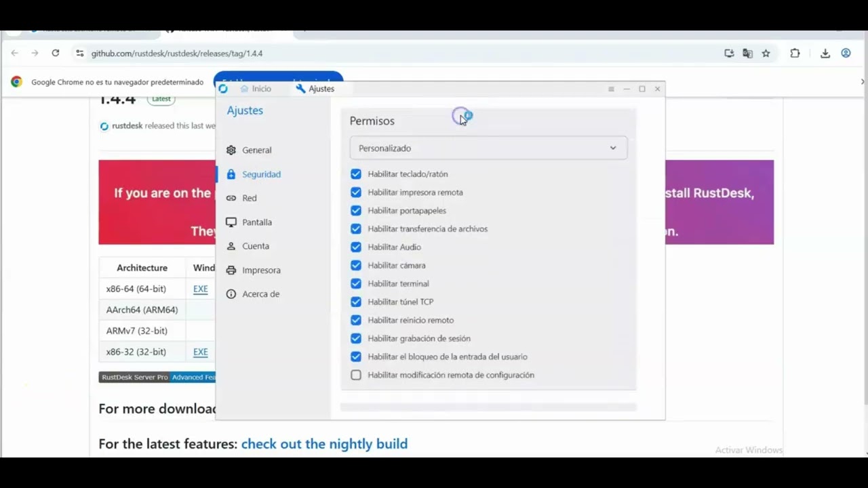The width and height of the screenshot is (868, 488).
Task: Go back in Chrome
Action: coord(15,53)
